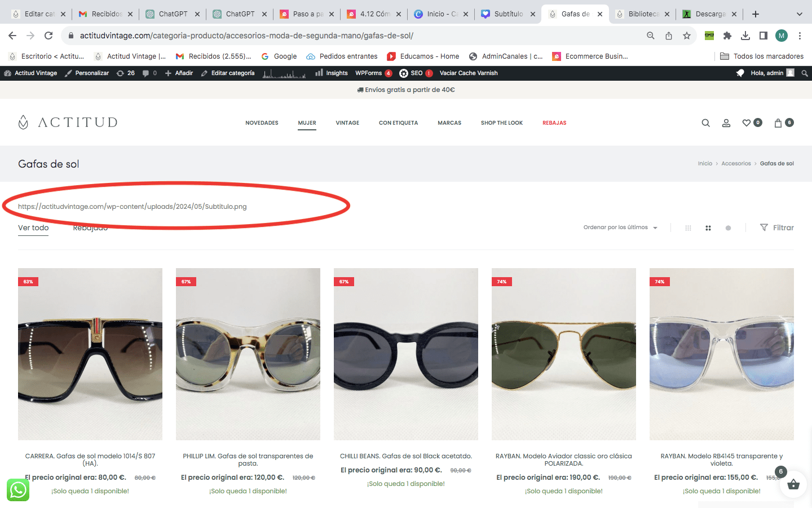The height and width of the screenshot is (508, 812).
Task: Open wishlist heart icon
Action: point(747,122)
